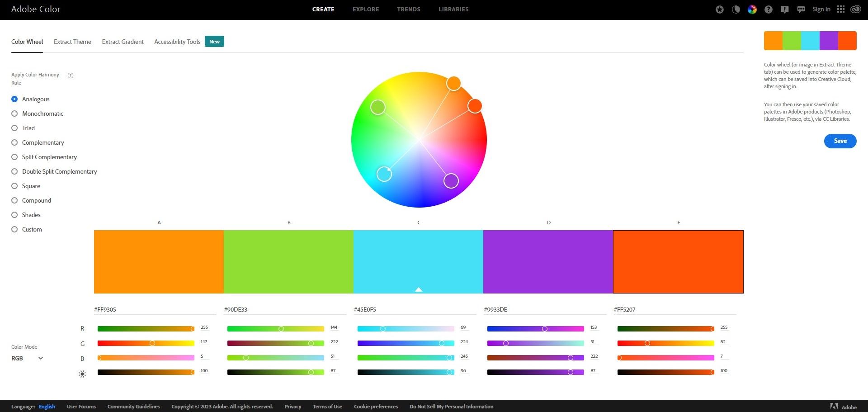Click the star badge icon in top bar
Image resolution: width=868 pixels, height=412 pixels.
tap(720, 9)
